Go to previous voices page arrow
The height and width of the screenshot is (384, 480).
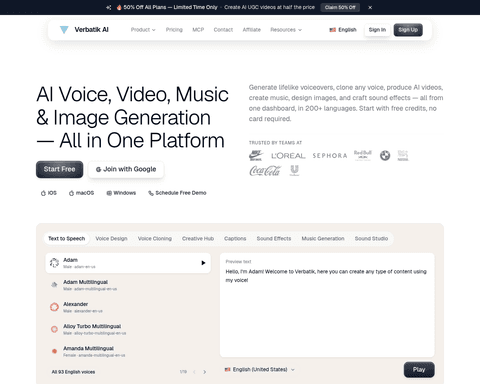194,372
